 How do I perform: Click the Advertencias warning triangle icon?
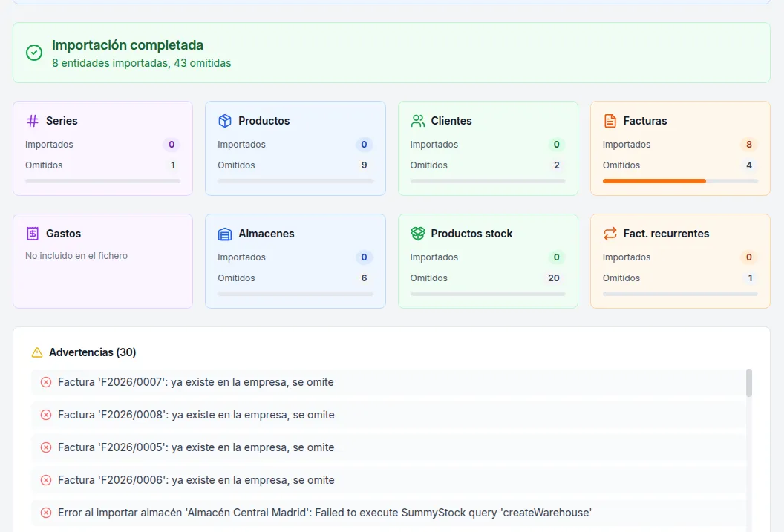[37, 352]
